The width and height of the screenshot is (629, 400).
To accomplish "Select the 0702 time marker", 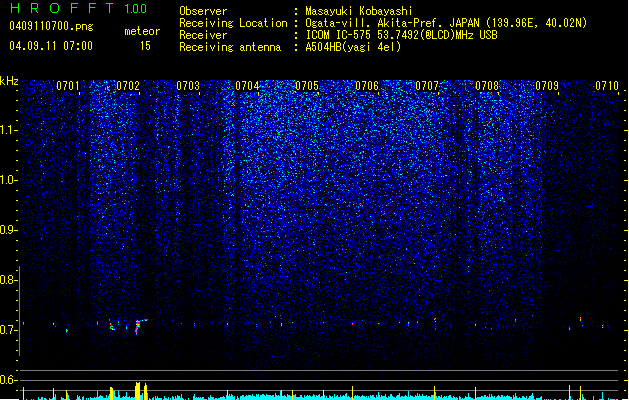I will [x=128, y=86].
